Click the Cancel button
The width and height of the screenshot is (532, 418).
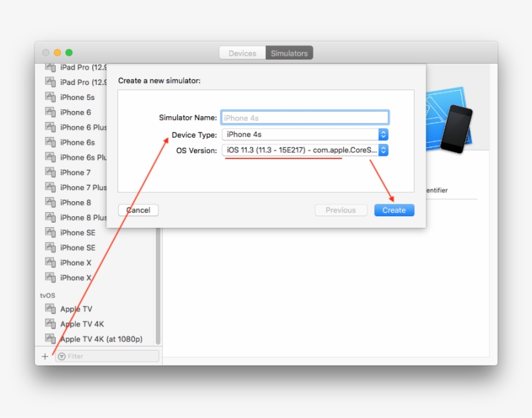[x=138, y=210]
